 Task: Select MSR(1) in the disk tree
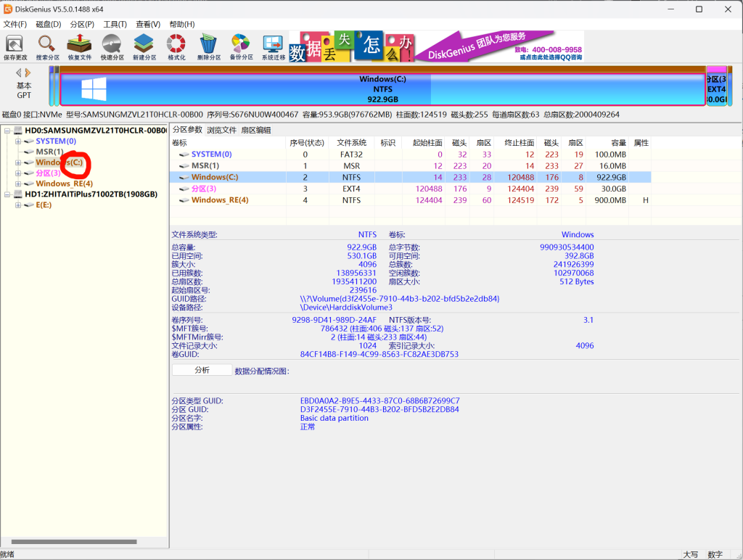pos(50,152)
